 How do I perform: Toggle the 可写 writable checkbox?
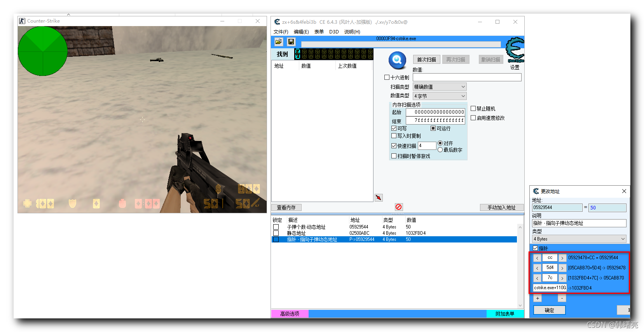[394, 128]
